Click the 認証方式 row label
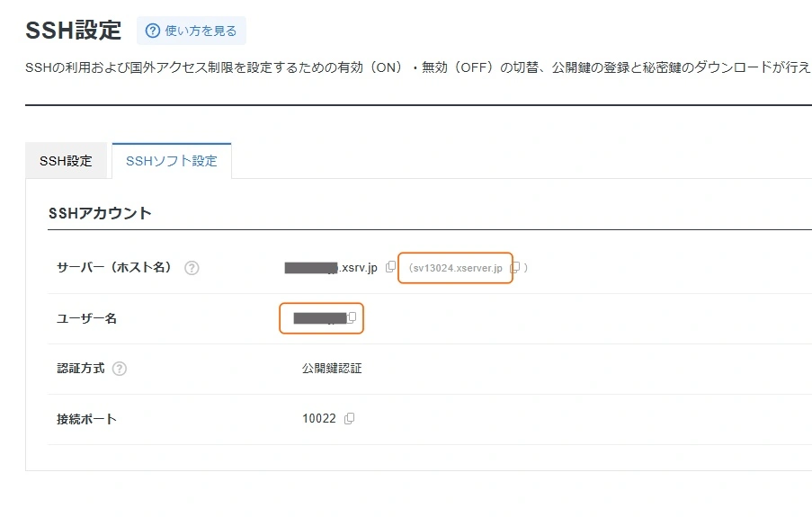The image size is (812, 517). tap(81, 369)
